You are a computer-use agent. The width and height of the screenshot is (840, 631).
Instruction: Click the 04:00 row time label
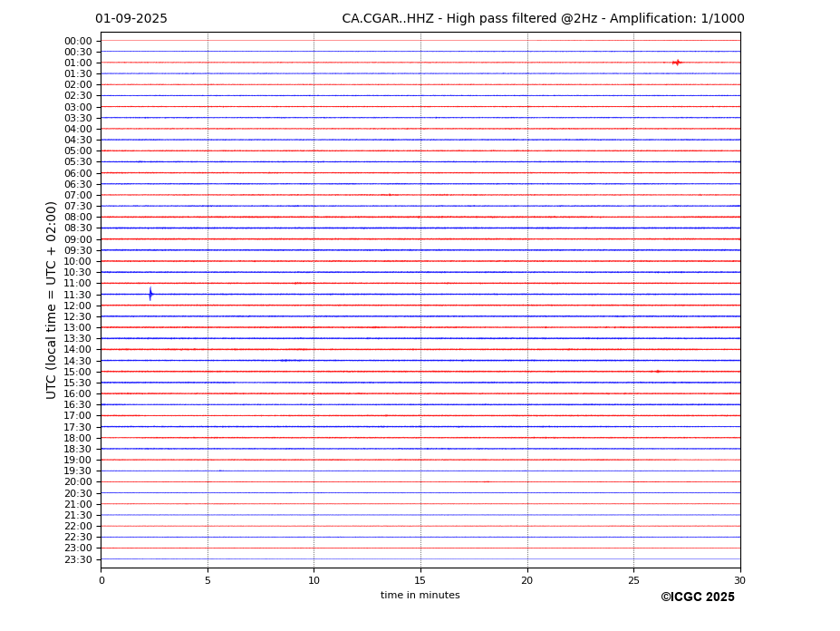78,130
